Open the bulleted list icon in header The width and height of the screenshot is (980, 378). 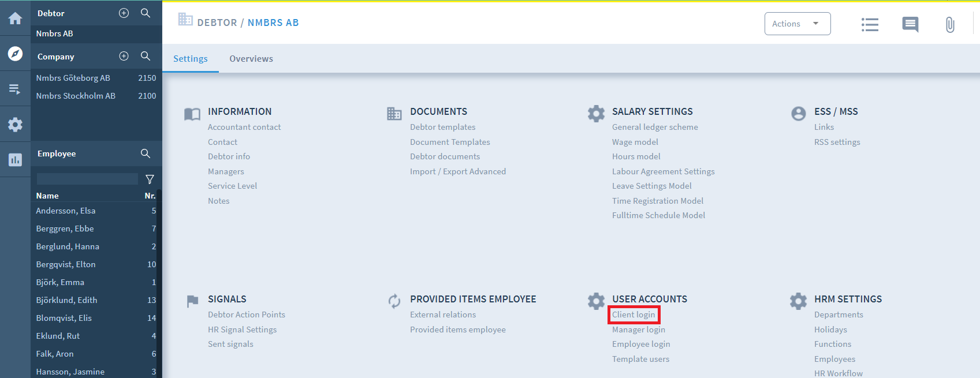click(870, 24)
